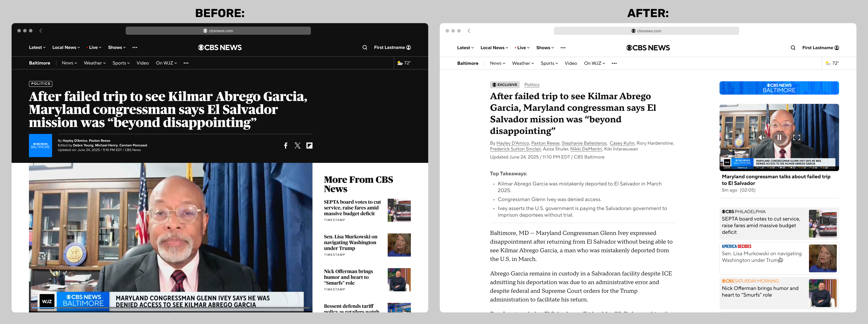Open author Hayley D'Amico's page

(513, 143)
